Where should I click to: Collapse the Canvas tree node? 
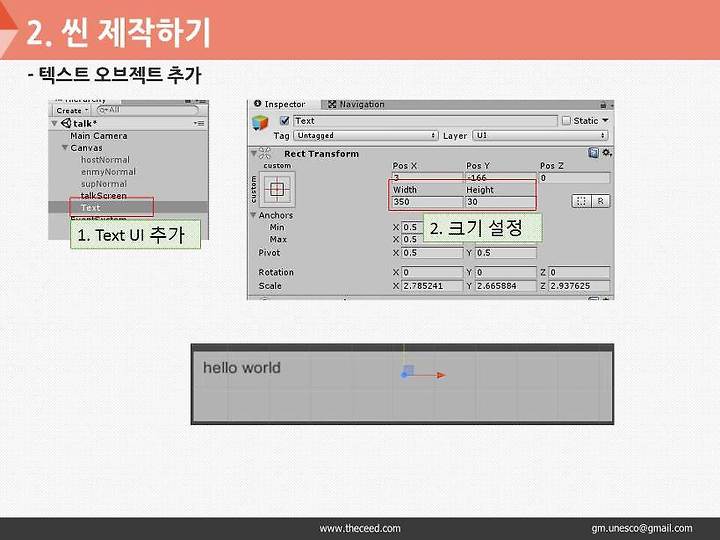point(65,147)
